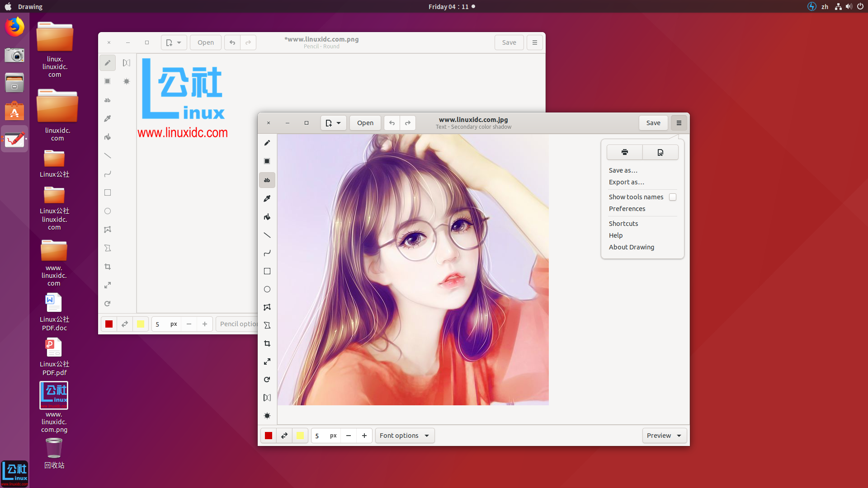Click the red main color swatch in the back window
This screenshot has height=488, width=868.
(109, 324)
